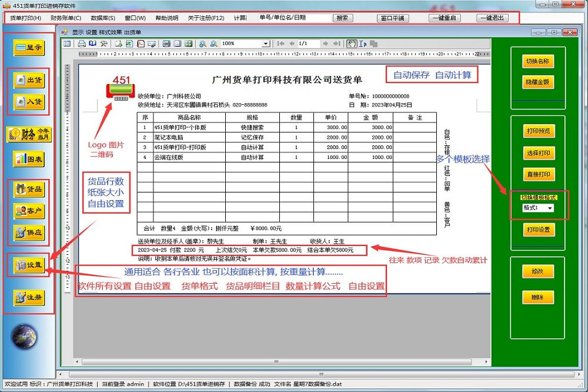This screenshot has width=588, height=392.
Task: Click the 直接打印 button
Action: pyautogui.click(x=539, y=175)
